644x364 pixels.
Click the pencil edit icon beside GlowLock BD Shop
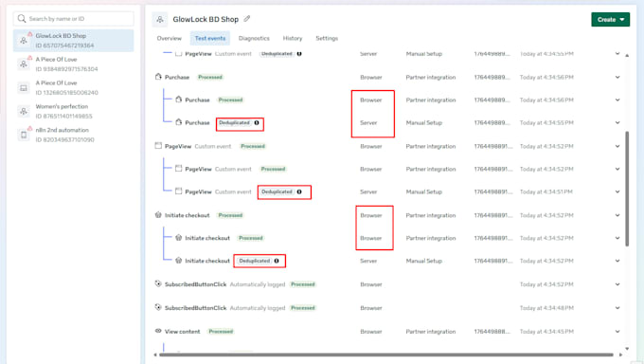[247, 19]
